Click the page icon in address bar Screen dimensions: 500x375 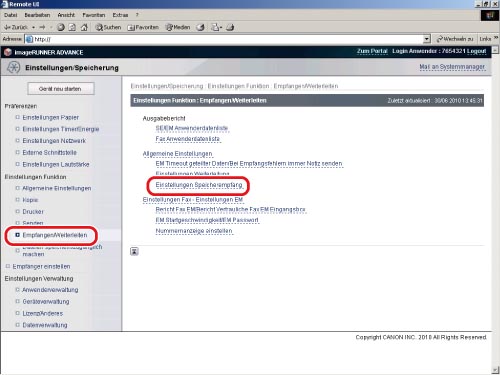click(x=30, y=39)
